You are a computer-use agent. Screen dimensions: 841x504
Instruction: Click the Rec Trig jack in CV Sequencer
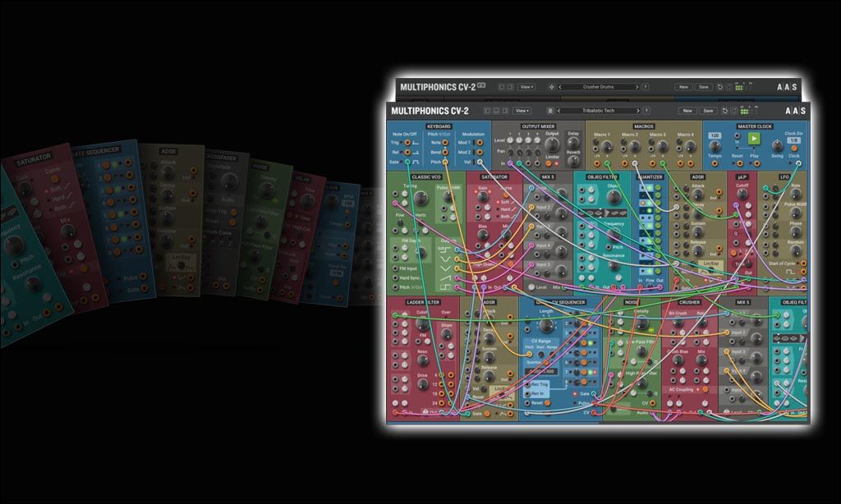point(527,385)
